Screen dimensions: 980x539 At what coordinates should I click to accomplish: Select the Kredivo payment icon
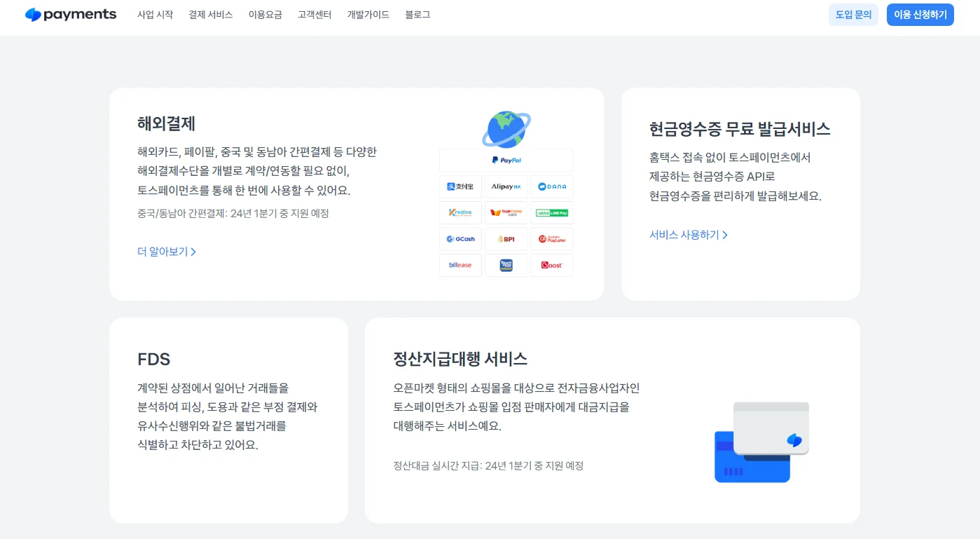coord(460,212)
